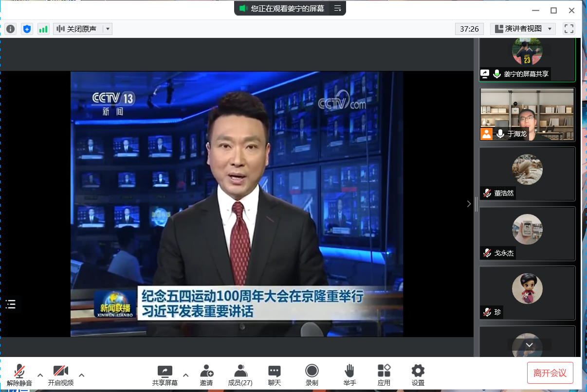The height and width of the screenshot is (392, 587).
Task: Unmute microphone with 解除静音
Action: [19, 375]
